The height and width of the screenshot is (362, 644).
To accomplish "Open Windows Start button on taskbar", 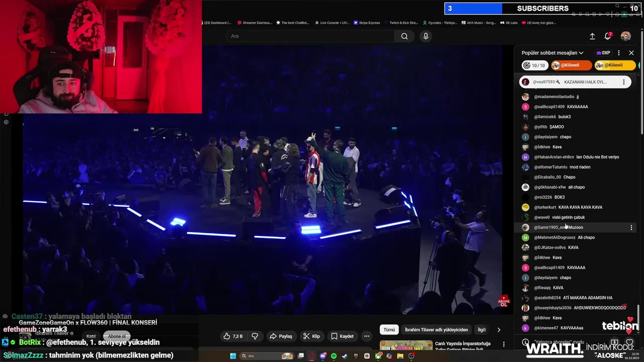I will click(x=233, y=356).
